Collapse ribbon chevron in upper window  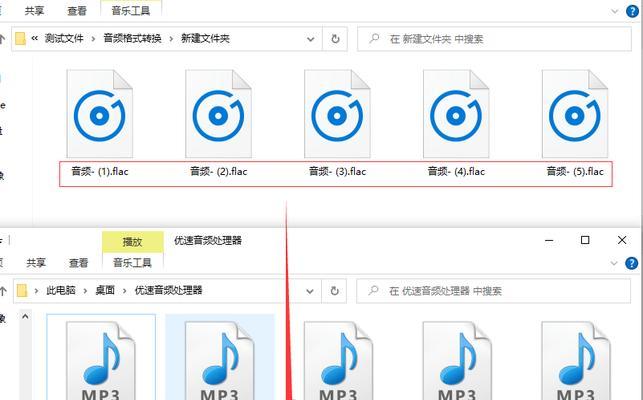[x=614, y=11]
